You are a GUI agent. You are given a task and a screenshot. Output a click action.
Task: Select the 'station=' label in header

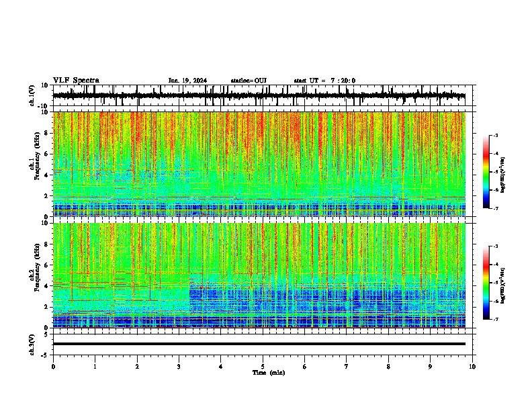pos(242,81)
